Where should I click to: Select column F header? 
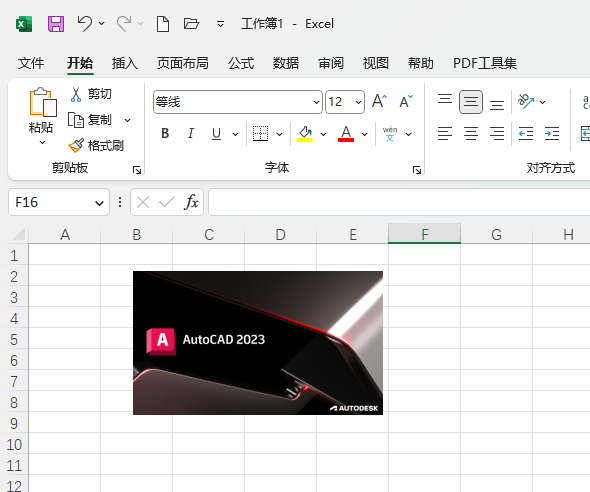[424, 234]
